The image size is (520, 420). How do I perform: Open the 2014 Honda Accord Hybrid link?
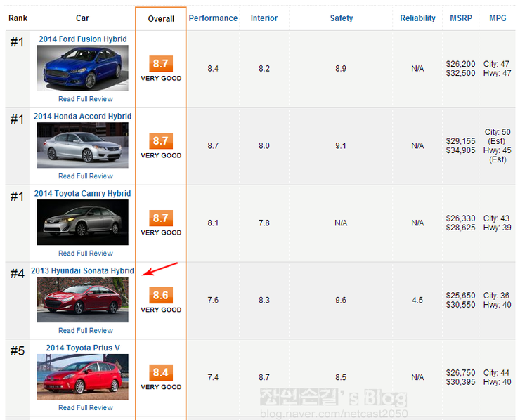tap(83, 117)
